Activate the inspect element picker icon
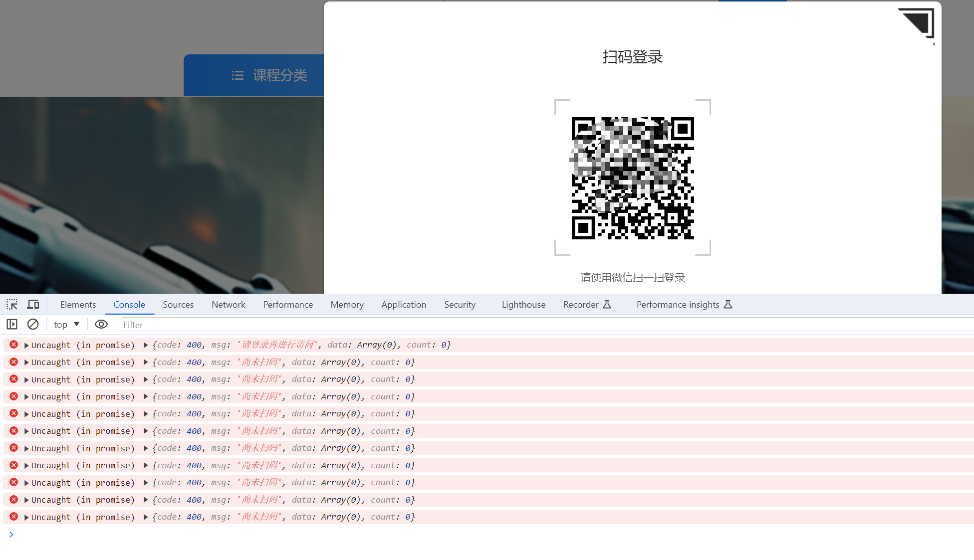974x560 pixels. pos(12,304)
